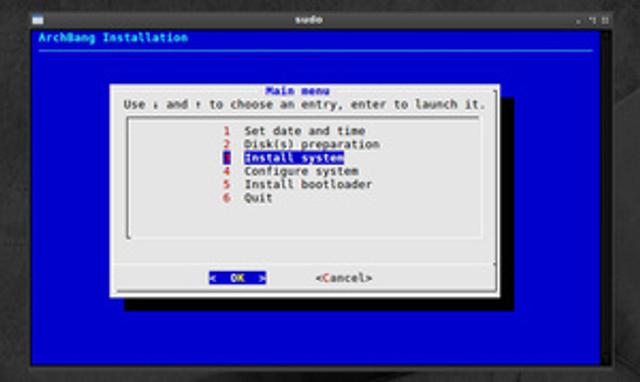This screenshot has width=640, height=382.
Task: Select Install bootloader entry
Action: point(308,184)
